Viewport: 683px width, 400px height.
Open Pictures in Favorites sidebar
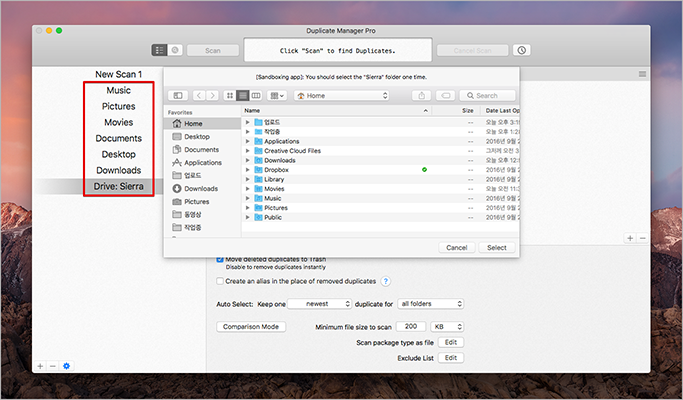(202, 202)
